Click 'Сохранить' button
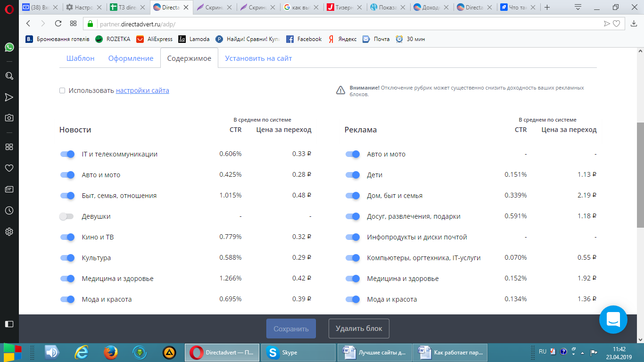The height and width of the screenshot is (362, 644). point(291,329)
